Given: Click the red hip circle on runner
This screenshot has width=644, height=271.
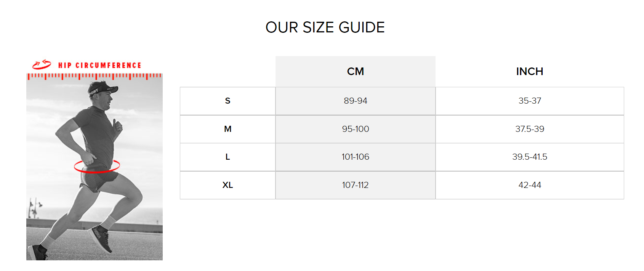Looking at the screenshot, I should coord(97,166).
